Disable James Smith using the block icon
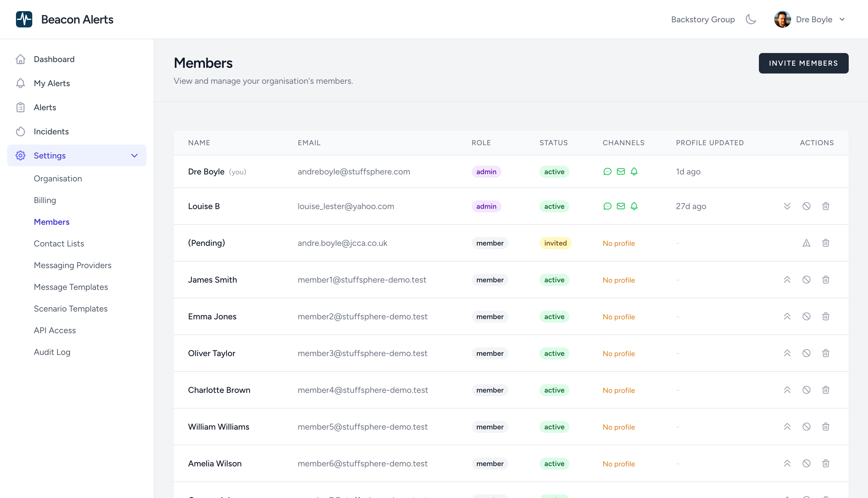868x498 pixels. tap(807, 280)
